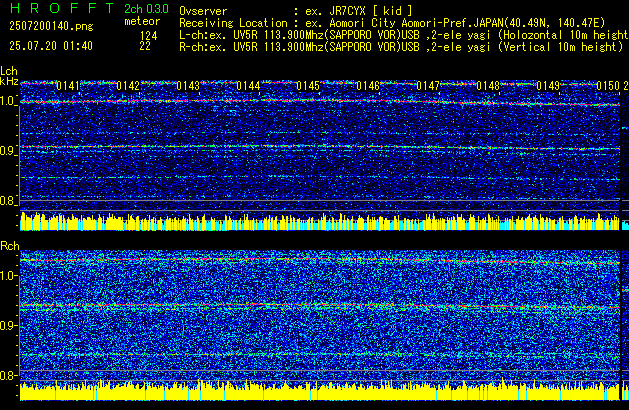Screen dimensions: 629x410
Task: Click the Lch 0.8 kHz axis label
Action: click(8, 201)
